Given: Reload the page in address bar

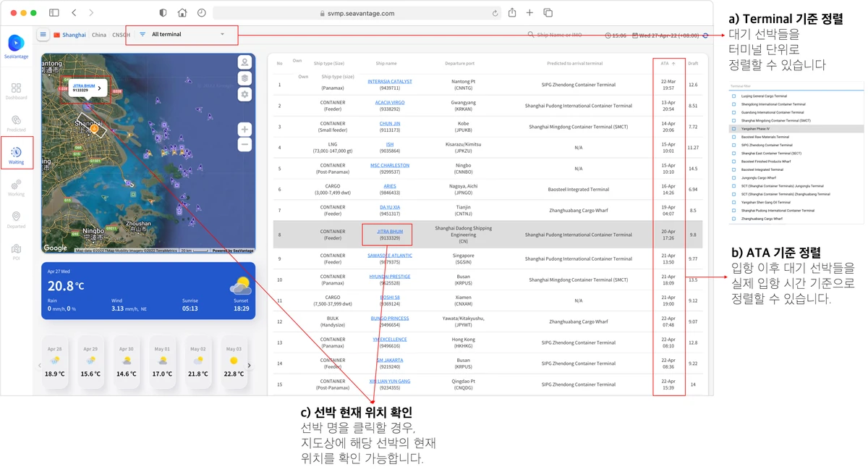Looking at the screenshot, I should coord(495,13).
